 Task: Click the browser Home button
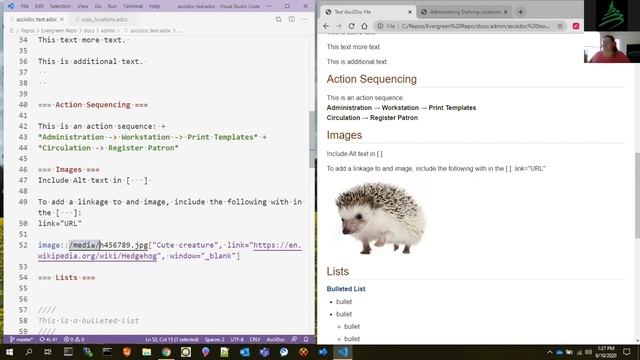tap(364, 26)
